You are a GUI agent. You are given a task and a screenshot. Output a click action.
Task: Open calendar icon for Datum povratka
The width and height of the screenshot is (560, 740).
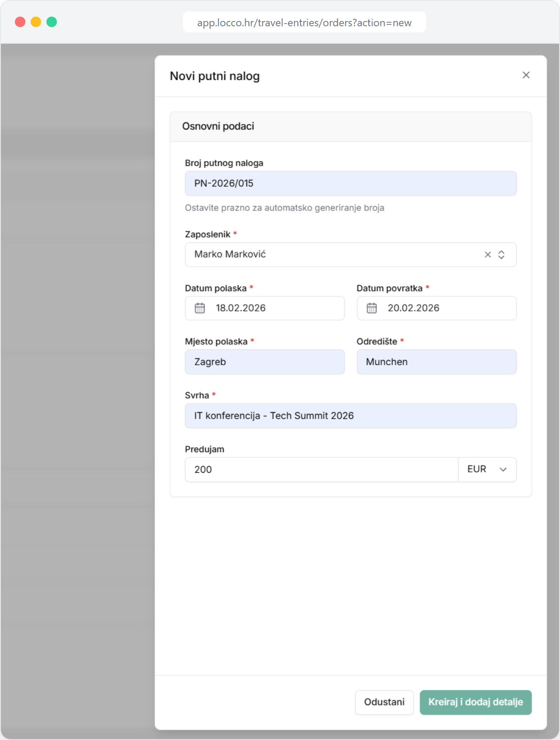[x=372, y=308]
